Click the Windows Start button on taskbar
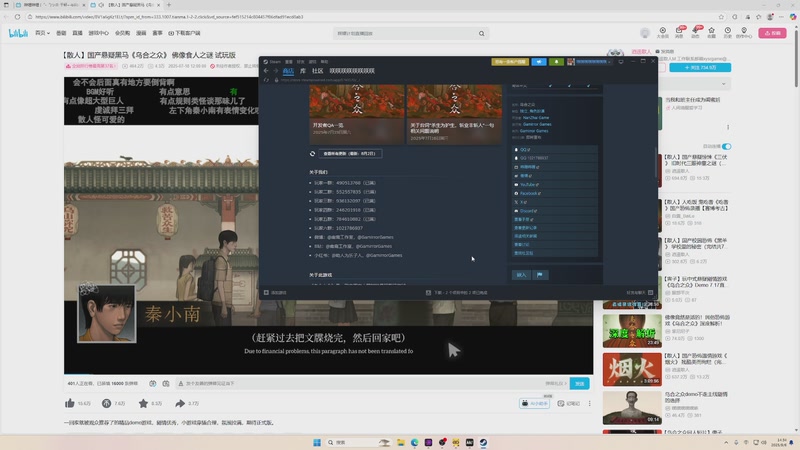This screenshot has width=800, height=450. point(317,442)
